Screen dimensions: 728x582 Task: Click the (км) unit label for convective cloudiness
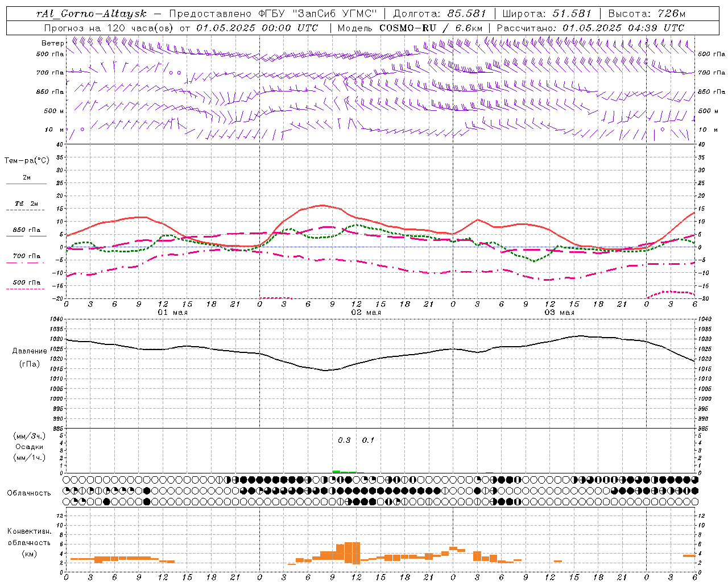[29, 554]
